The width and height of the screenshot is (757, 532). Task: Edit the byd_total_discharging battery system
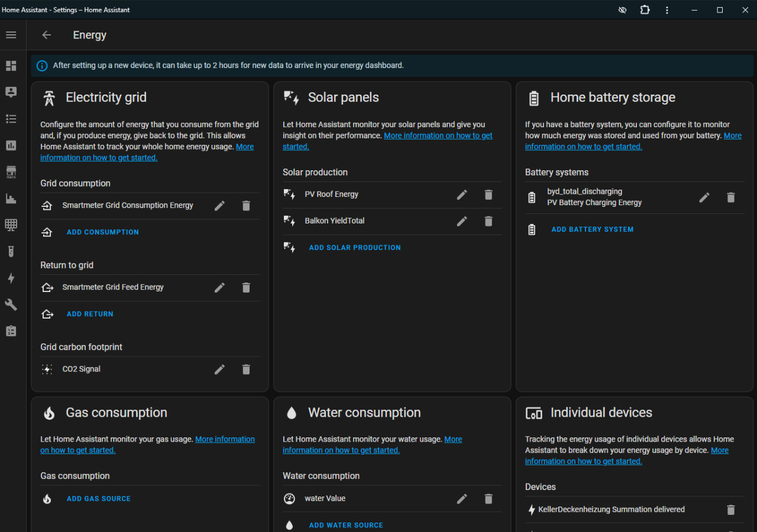[704, 197]
